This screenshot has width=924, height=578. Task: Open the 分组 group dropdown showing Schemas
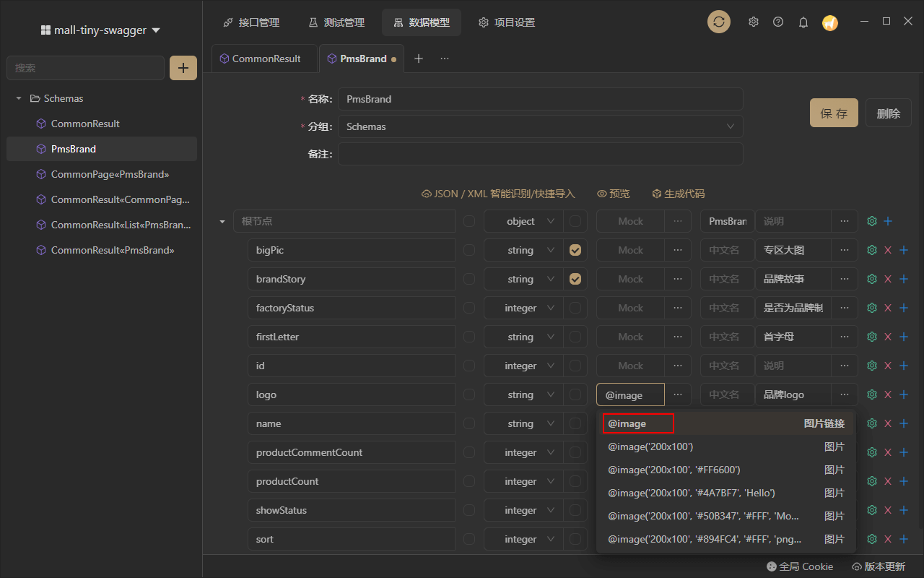541,126
